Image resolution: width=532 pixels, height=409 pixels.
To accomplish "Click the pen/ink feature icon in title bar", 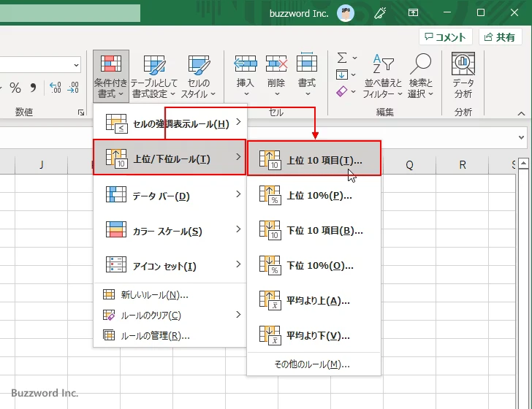I will pos(380,13).
